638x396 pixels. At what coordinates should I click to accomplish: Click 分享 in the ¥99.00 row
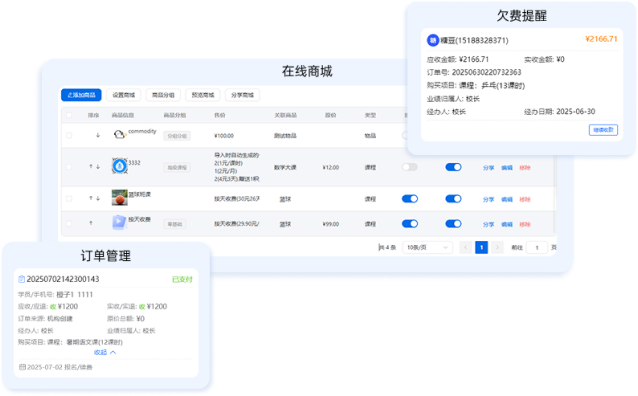pyautogui.click(x=488, y=224)
